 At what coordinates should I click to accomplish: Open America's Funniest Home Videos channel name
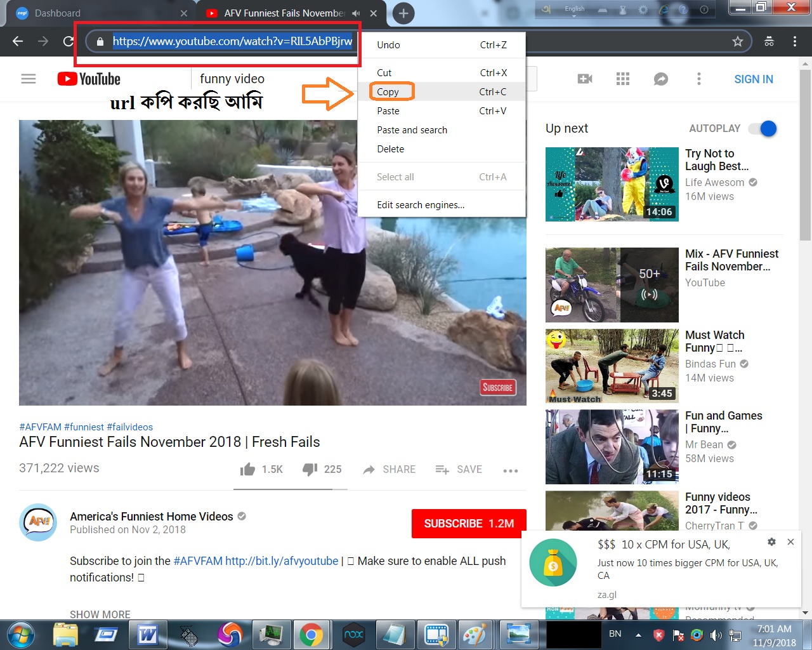(x=152, y=517)
